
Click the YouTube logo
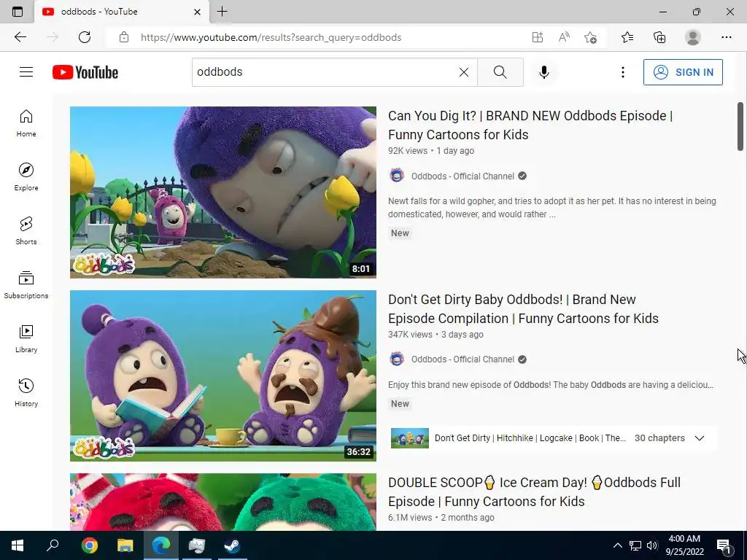[85, 72]
